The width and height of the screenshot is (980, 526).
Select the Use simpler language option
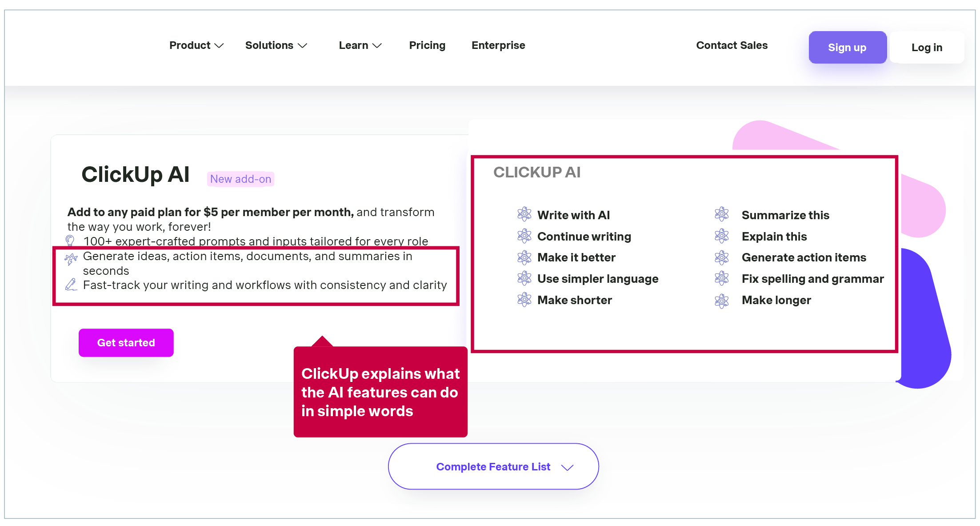[x=598, y=279]
